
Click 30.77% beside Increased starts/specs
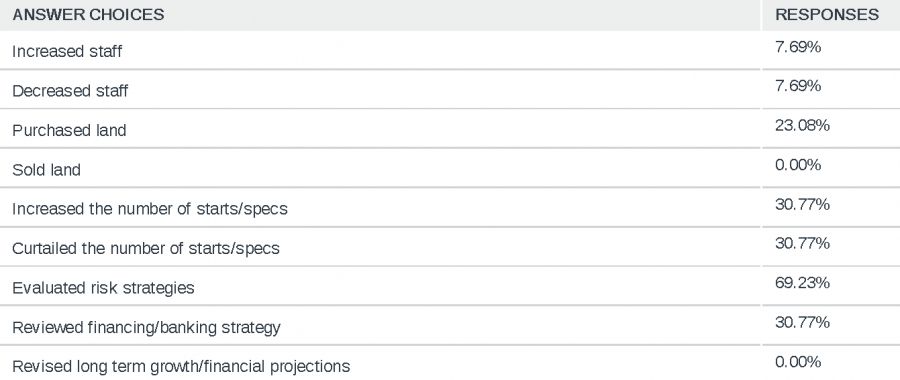tap(802, 204)
